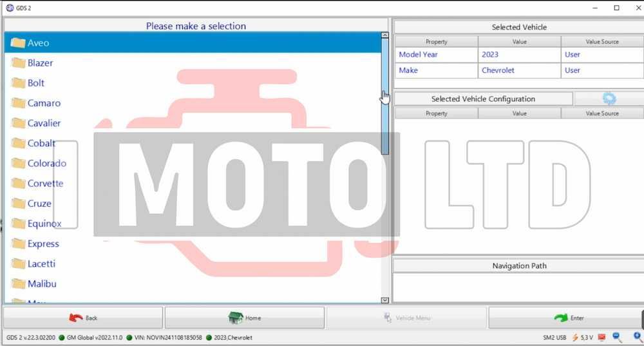The image size is (644, 346).
Task: Maximize the GDS 2 window
Action: pos(616,8)
